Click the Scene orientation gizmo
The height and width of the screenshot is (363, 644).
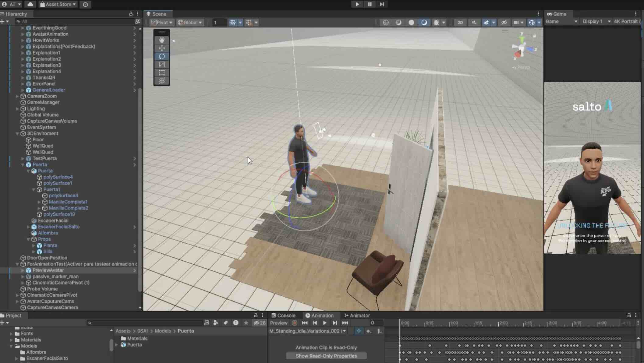(523, 48)
